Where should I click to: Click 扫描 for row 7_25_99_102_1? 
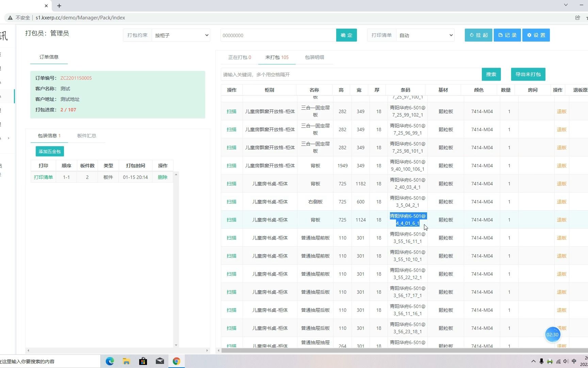(x=231, y=111)
